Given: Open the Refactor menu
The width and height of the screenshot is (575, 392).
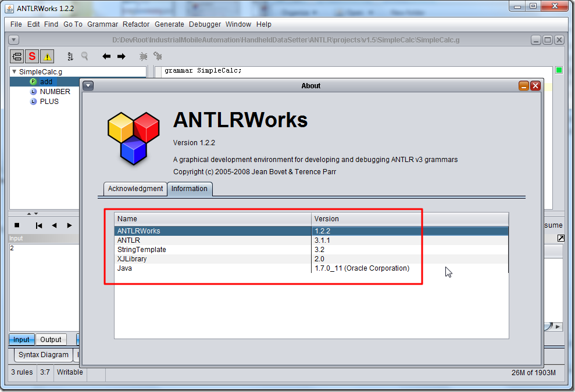Looking at the screenshot, I should tap(136, 24).
